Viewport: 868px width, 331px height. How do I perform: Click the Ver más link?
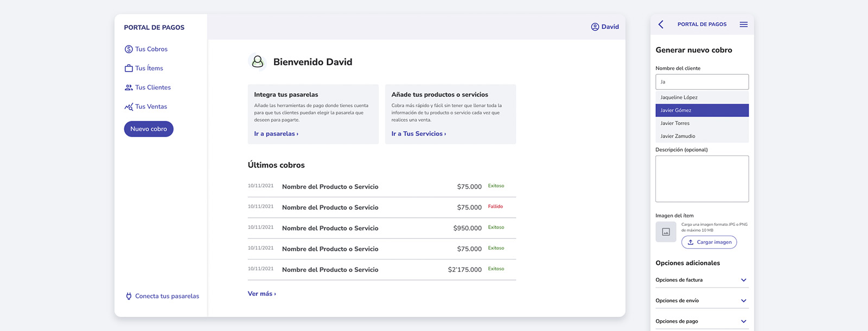261,294
